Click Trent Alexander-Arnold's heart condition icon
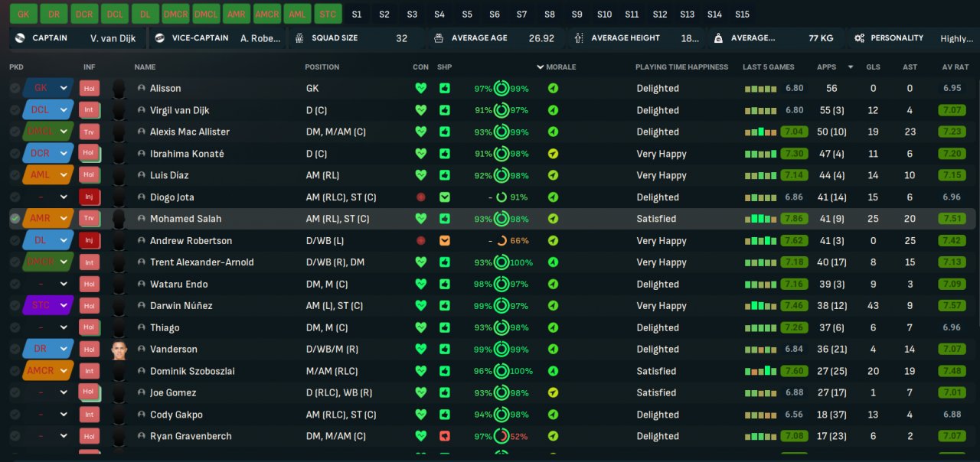The width and height of the screenshot is (980, 462). [x=420, y=262]
